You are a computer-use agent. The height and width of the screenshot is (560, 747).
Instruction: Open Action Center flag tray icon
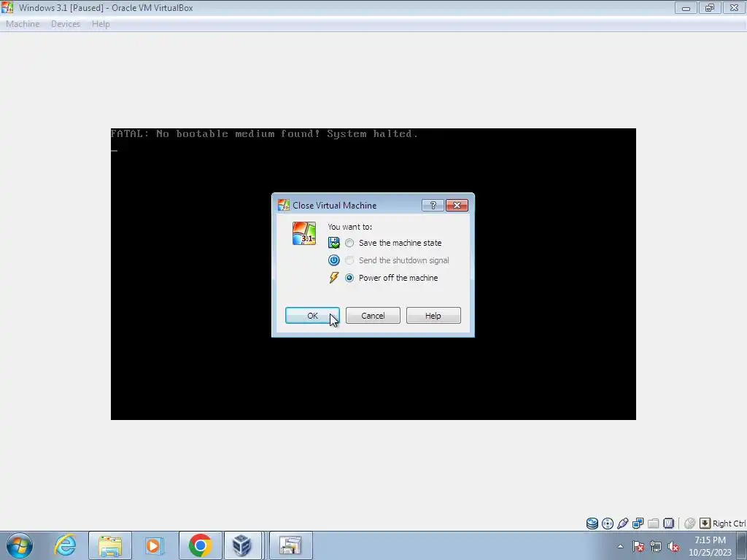click(x=638, y=546)
